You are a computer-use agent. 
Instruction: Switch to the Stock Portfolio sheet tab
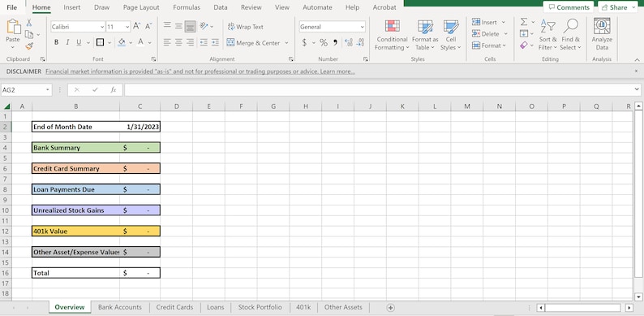260,307
